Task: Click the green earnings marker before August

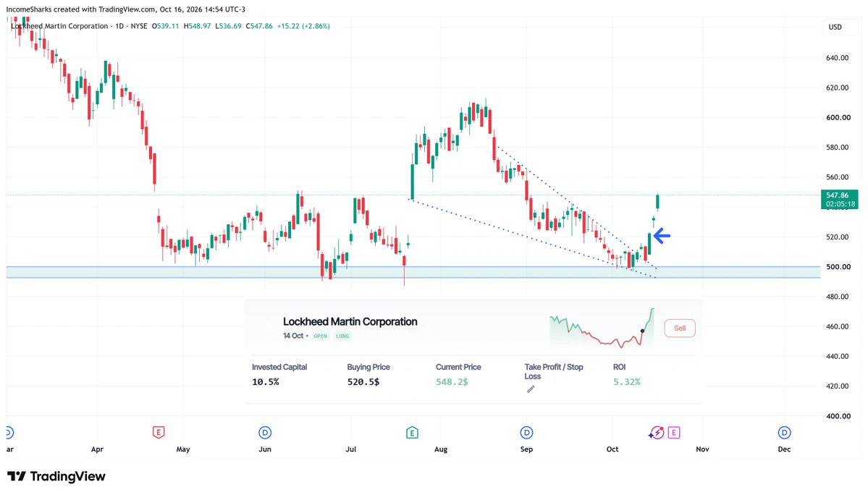Action: click(x=412, y=433)
